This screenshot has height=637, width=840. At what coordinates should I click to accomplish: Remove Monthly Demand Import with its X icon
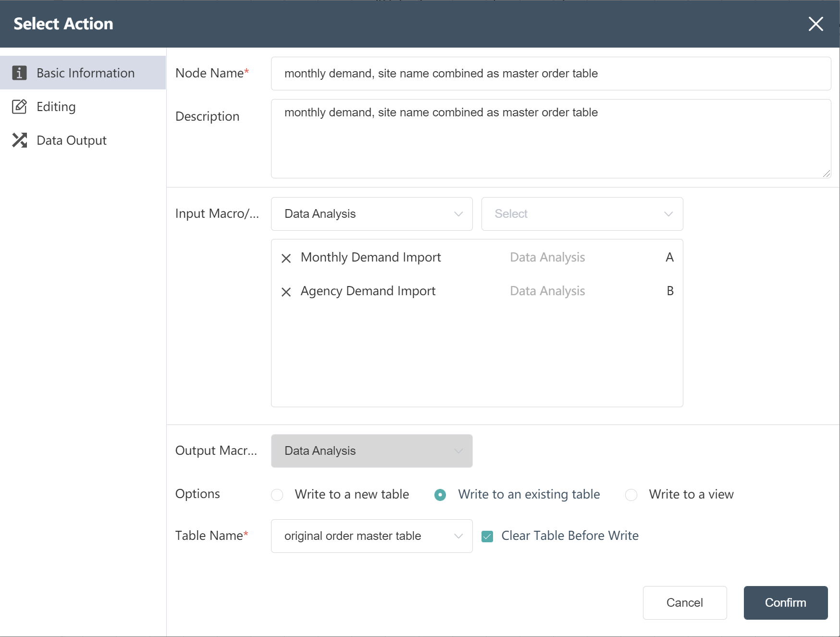point(286,258)
